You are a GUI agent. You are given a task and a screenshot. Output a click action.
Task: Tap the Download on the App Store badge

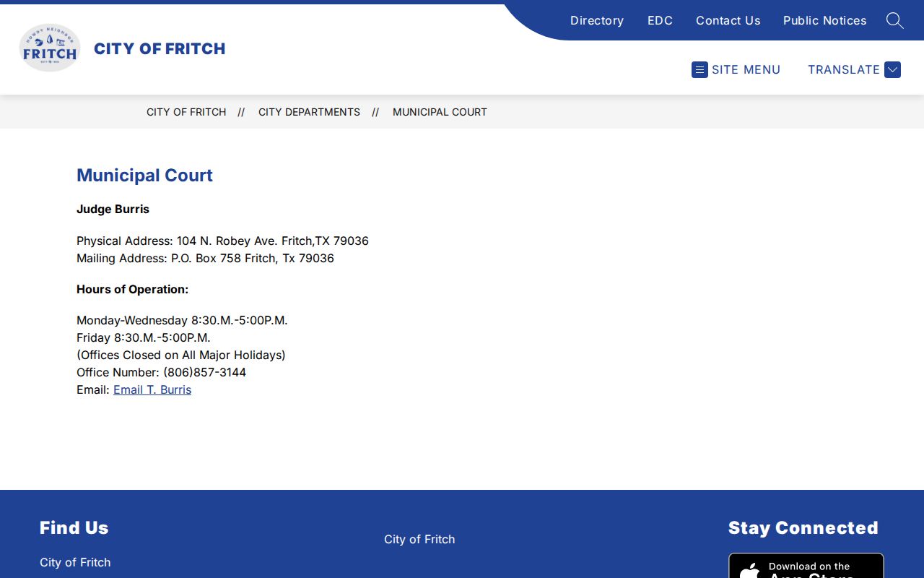click(x=806, y=566)
